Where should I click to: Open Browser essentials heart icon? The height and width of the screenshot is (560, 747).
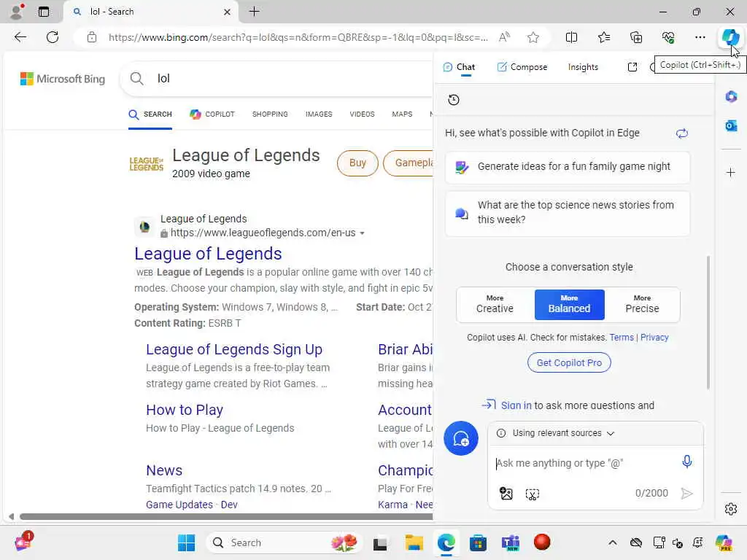tap(668, 37)
